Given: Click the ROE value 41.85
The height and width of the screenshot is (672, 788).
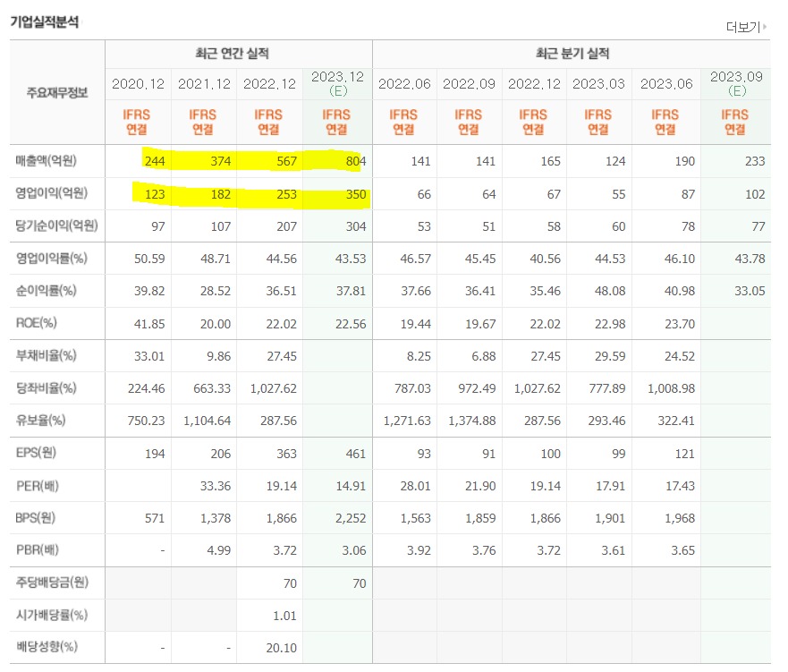Looking at the screenshot, I should [x=149, y=324].
